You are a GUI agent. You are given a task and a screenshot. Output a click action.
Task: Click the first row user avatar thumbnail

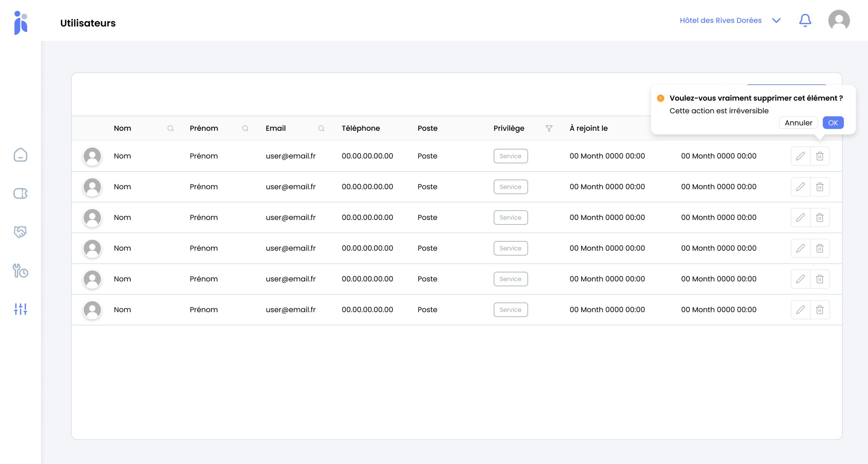(x=92, y=156)
